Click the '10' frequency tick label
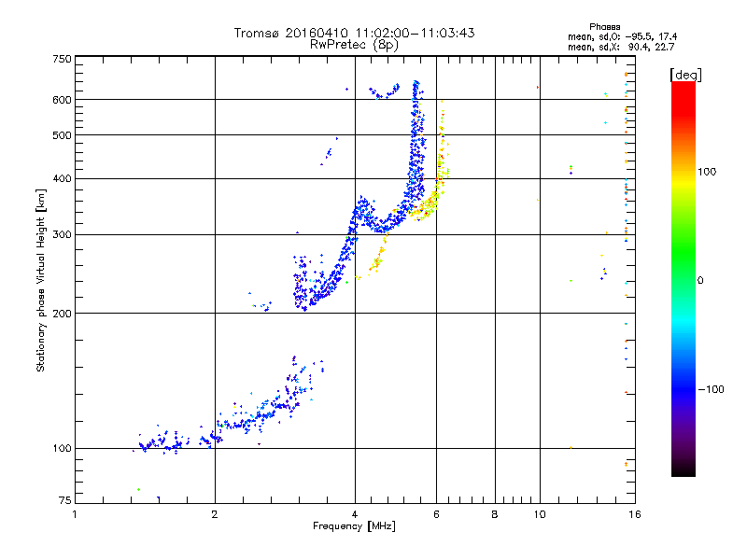The image size is (747, 560). click(540, 514)
